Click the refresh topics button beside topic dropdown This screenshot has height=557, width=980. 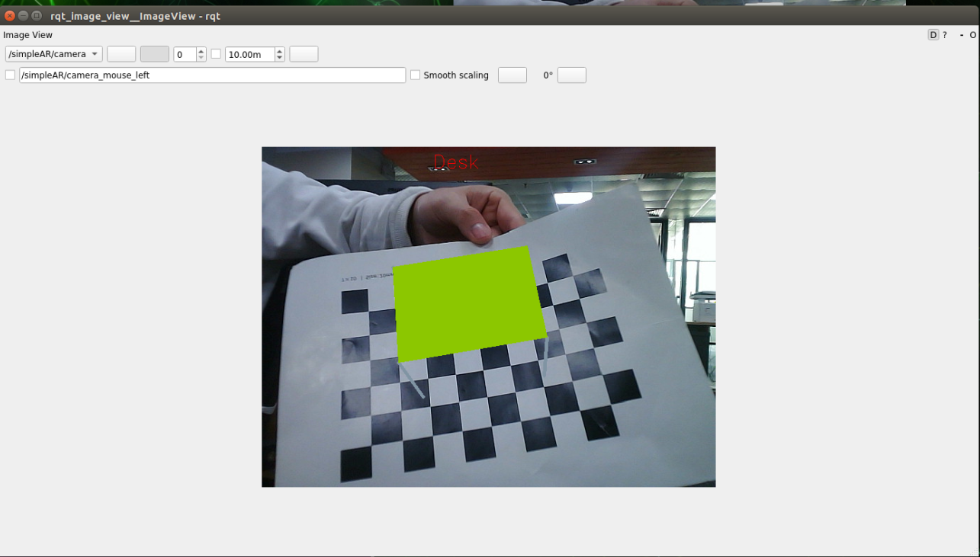coord(121,54)
